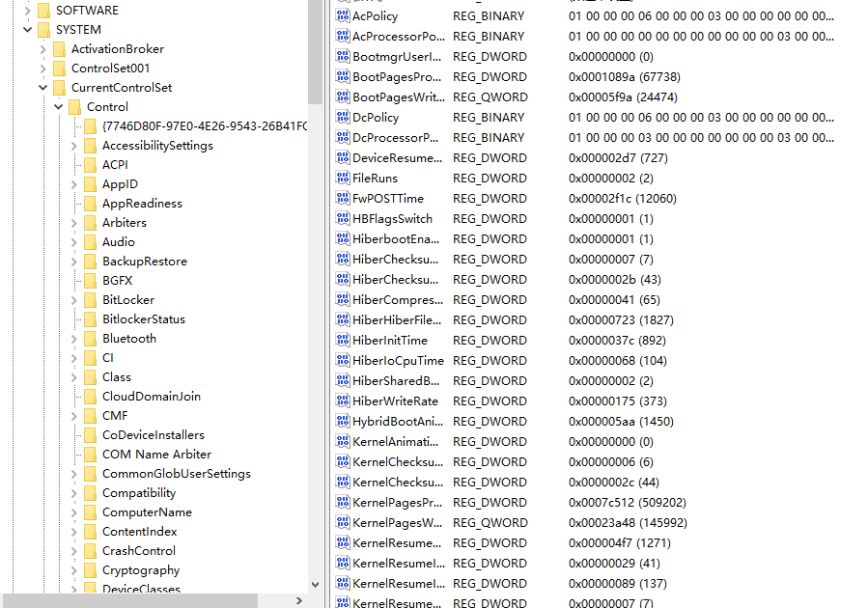Viewport: 868px width, 608px height.
Task: Expand the ControlSet001 key
Action: 42,69
